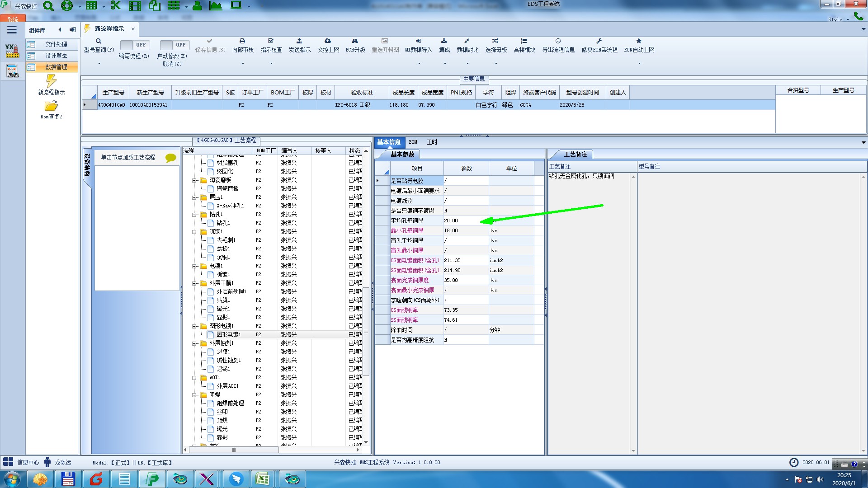Viewport: 868px width, 488px height.
Task: Switch to the BOM tab
Action: tap(413, 142)
